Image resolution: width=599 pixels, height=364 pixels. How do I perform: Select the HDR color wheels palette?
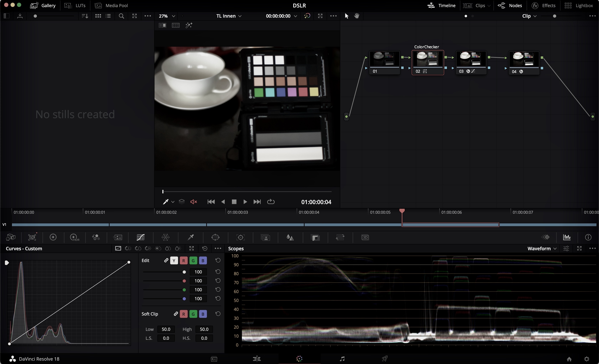[x=74, y=237]
